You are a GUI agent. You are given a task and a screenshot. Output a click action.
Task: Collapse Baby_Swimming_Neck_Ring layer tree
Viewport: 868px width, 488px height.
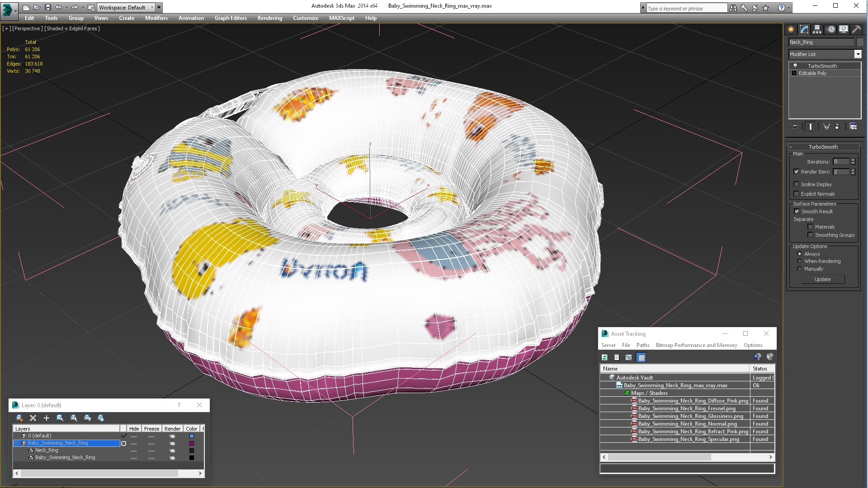[17, 443]
